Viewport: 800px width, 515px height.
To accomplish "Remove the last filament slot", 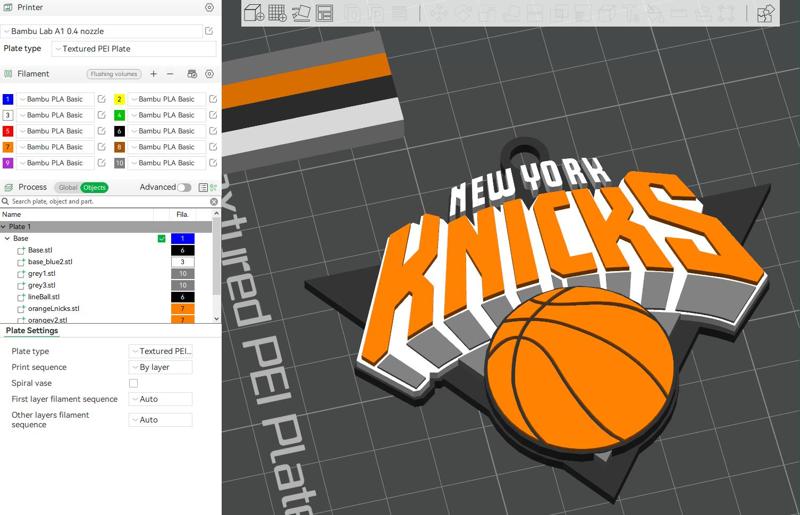I will [170, 74].
